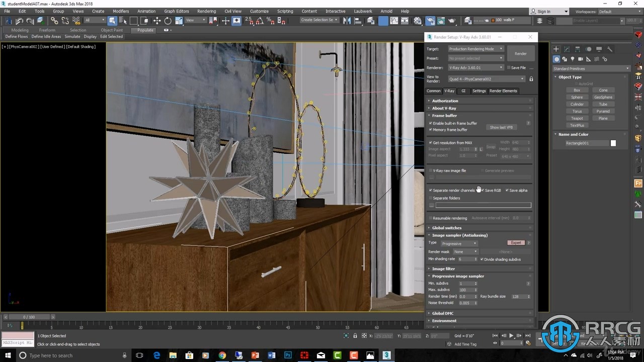This screenshot has height=362, width=644.
Task: Switch to the Common tab
Action: tap(434, 91)
